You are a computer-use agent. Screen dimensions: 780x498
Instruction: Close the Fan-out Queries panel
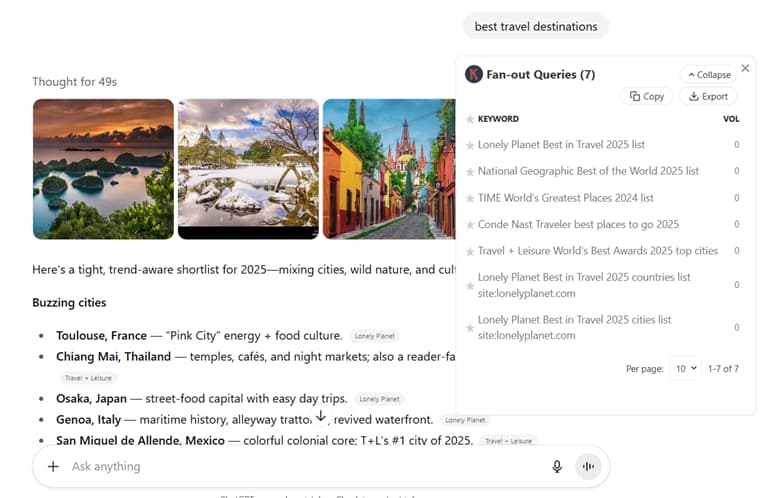[745, 68]
